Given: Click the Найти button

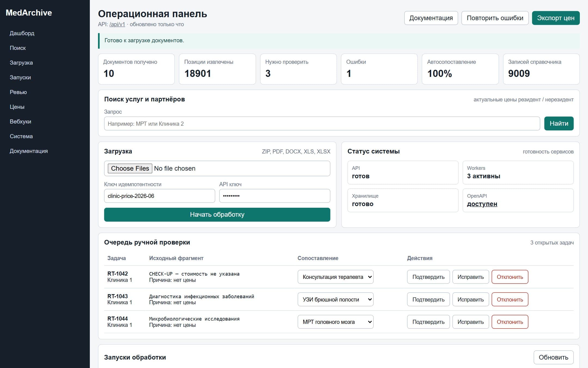Looking at the screenshot, I should (x=559, y=123).
